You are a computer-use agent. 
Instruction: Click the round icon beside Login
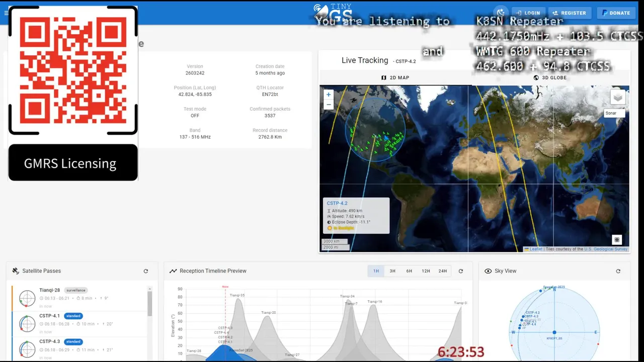tap(501, 13)
